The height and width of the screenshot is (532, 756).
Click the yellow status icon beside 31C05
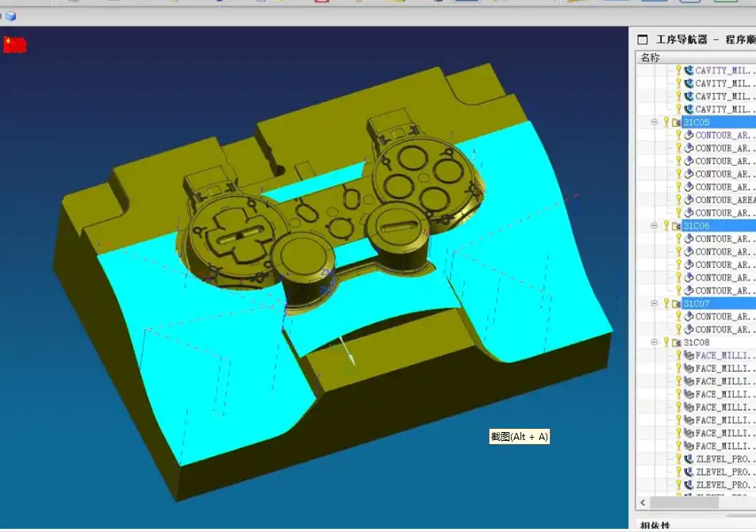(x=666, y=122)
